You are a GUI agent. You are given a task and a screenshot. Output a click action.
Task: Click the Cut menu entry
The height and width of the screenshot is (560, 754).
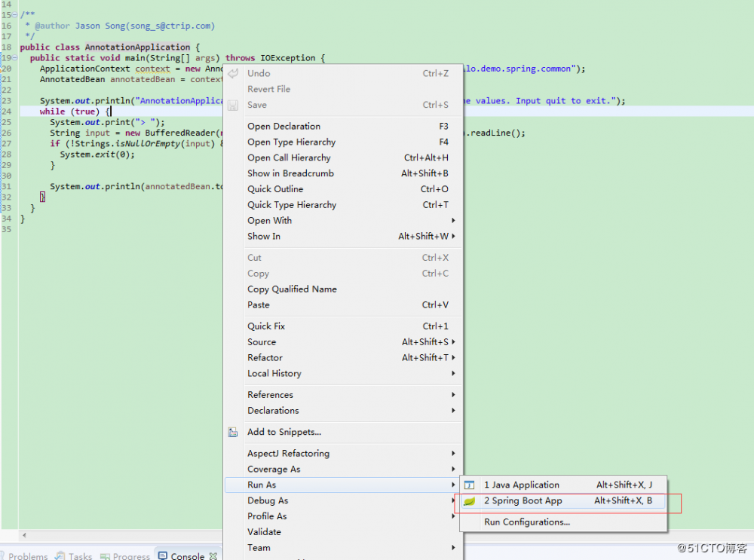[x=343, y=258]
